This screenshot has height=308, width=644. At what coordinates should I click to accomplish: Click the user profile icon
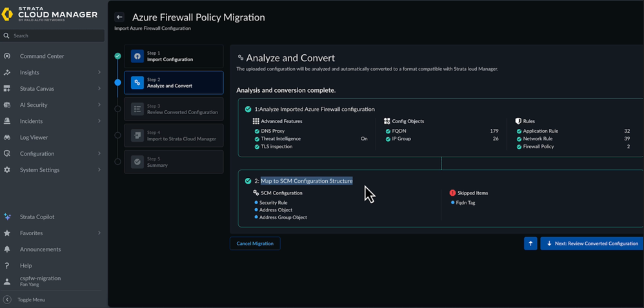(x=7, y=282)
